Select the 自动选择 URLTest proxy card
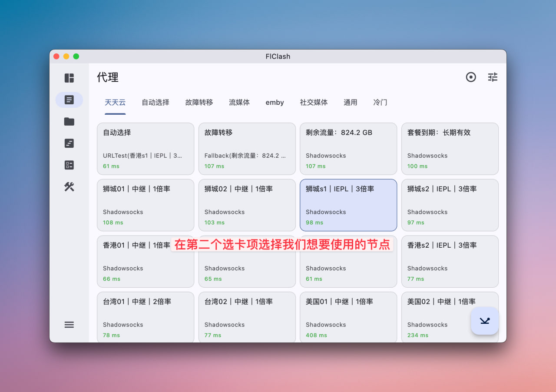Image resolution: width=556 pixels, height=392 pixels. (146, 149)
